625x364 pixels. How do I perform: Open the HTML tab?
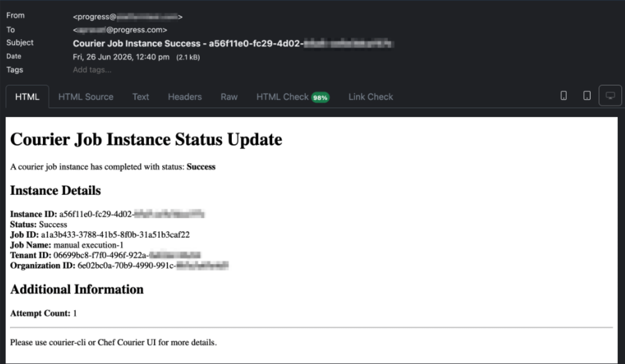[x=27, y=97]
